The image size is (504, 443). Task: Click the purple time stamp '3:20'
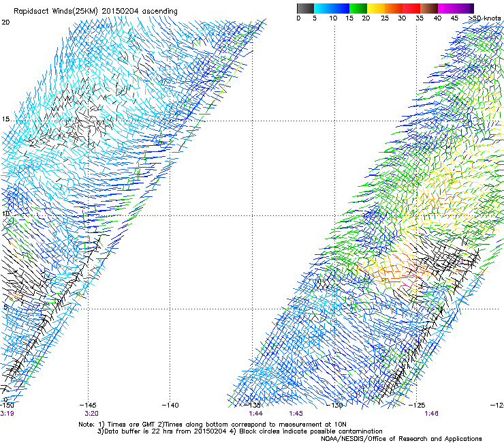(92, 414)
